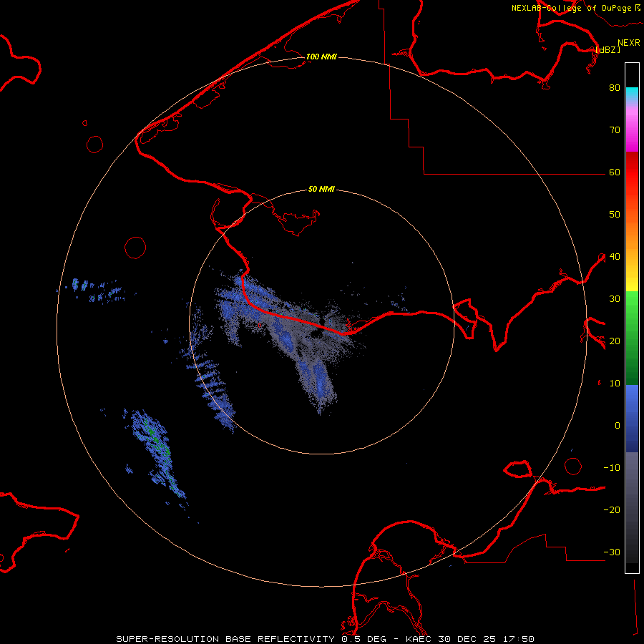The image size is (644, 644).
Task: Click the 60 value on the dBZ scale
Action: (615, 172)
